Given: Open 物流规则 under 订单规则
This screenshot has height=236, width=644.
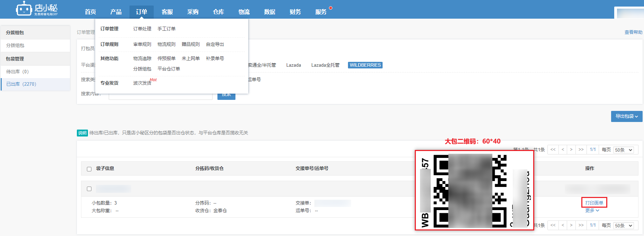Looking at the screenshot, I should 167,44.
